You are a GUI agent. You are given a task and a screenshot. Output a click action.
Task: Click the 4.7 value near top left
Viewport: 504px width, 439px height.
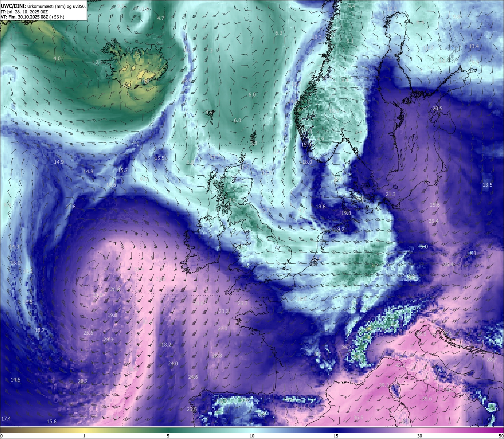(161, 19)
